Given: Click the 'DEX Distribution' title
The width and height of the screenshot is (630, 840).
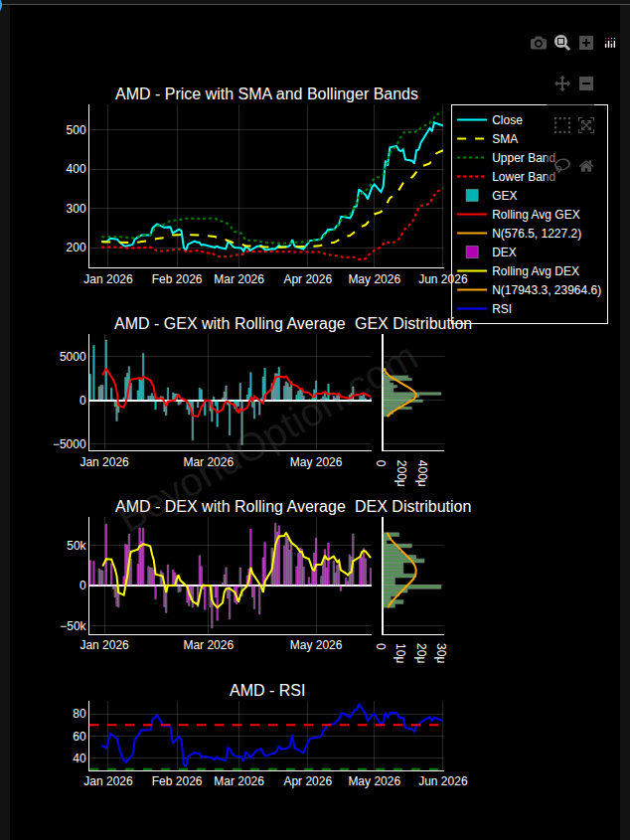Looking at the screenshot, I should pos(413,506).
